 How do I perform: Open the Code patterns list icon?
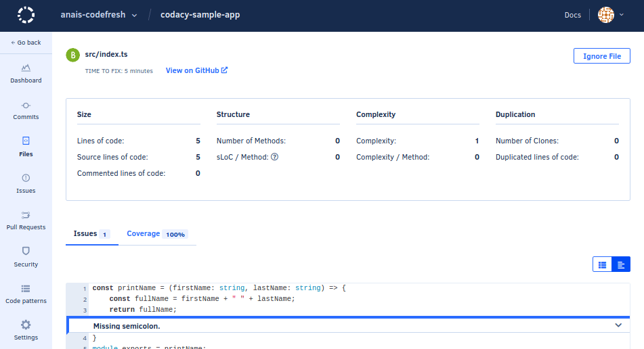pos(26,289)
